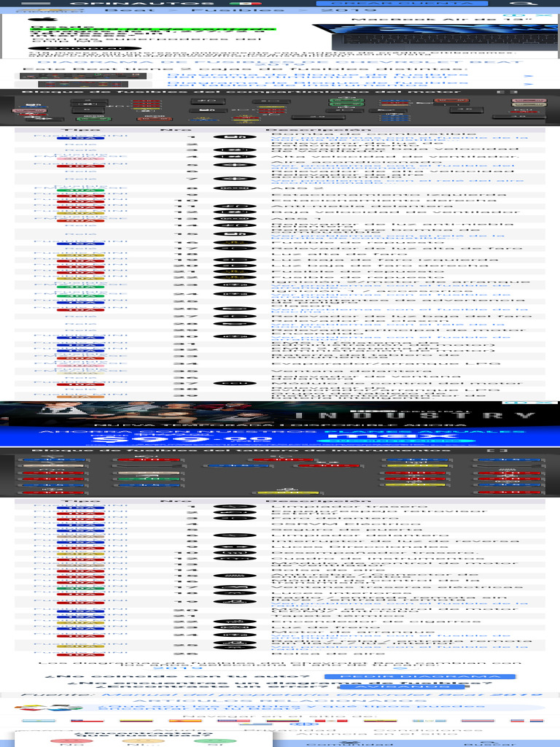Image resolution: width=560 pixels, height=747 pixels.
Task: Answer Sí in the feedback popup
Action: [215, 742]
